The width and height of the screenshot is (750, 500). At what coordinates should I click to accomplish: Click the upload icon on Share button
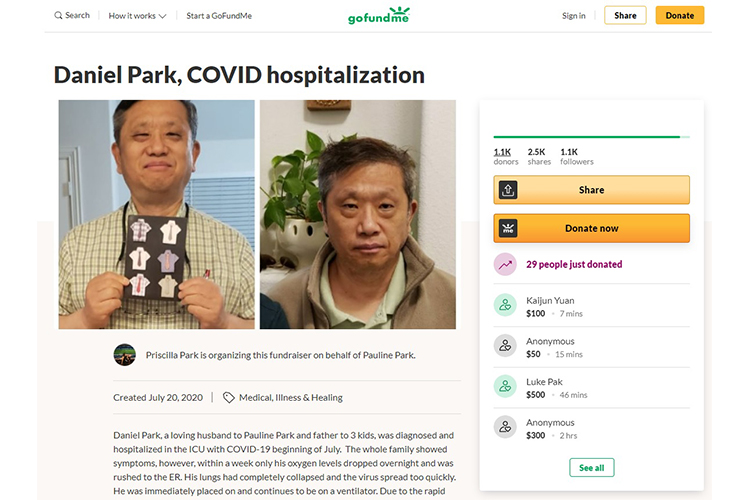click(x=508, y=190)
